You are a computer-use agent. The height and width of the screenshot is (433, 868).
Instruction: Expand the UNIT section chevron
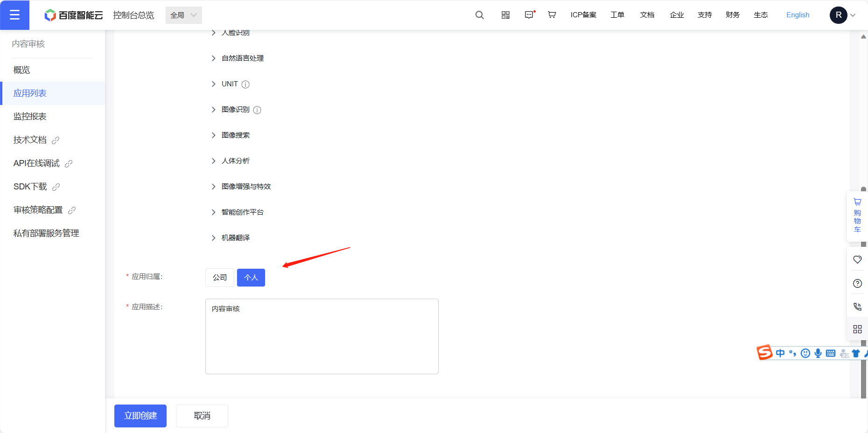[213, 84]
